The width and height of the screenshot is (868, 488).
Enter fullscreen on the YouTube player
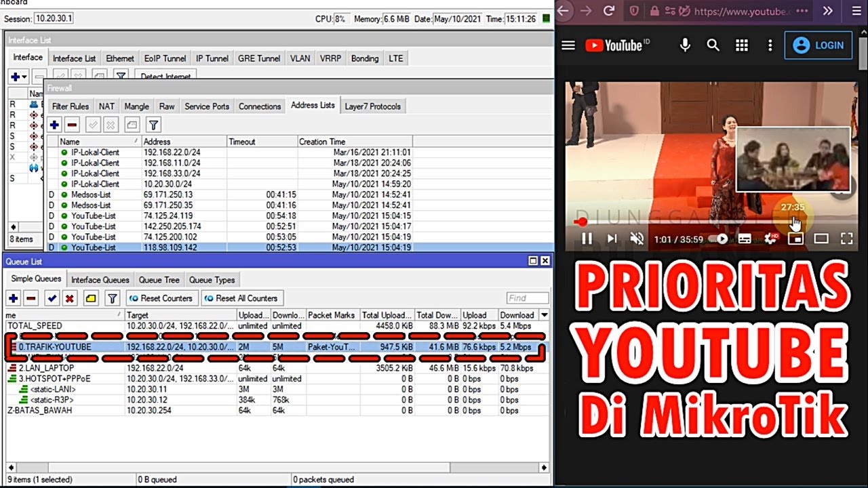(x=846, y=239)
